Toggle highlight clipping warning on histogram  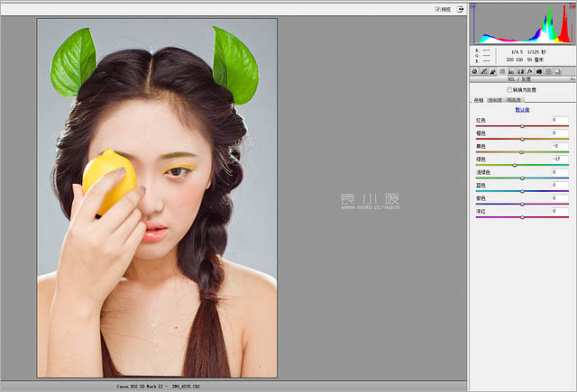click(x=570, y=7)
